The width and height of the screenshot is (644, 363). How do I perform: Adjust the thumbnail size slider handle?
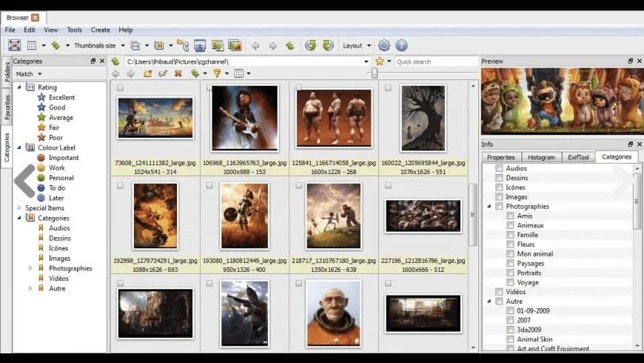point(374,73)
